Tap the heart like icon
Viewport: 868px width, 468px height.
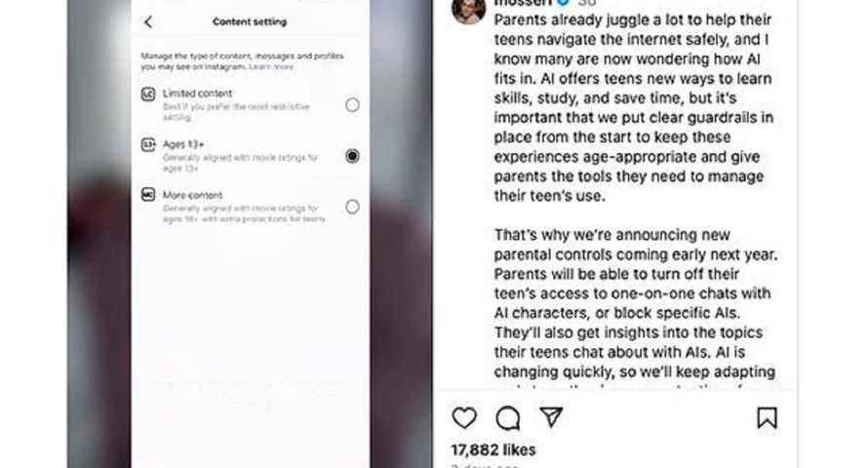click(x=464, y=417)
